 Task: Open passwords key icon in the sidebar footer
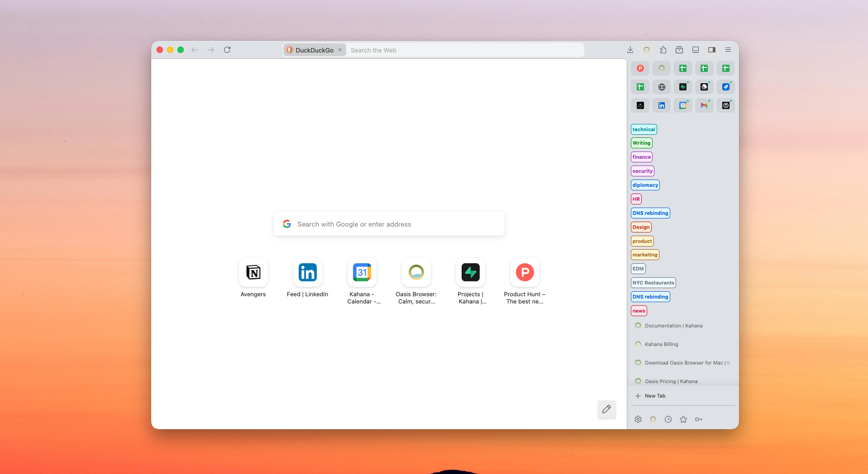[699, 419]
